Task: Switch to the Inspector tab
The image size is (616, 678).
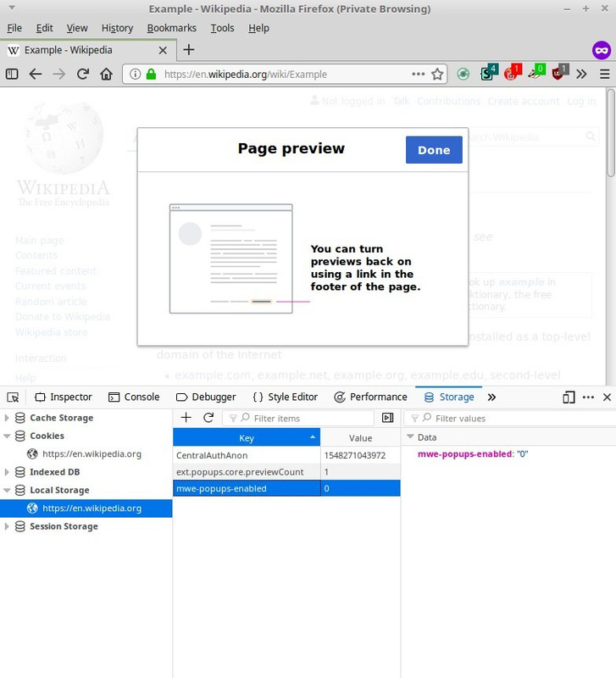Action: click(x=63, y=397)
